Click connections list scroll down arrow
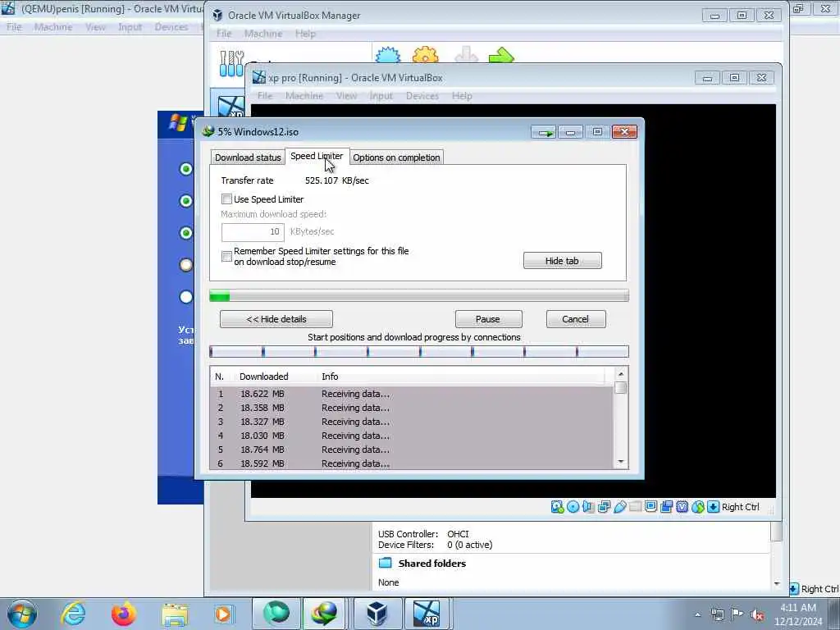This screenshot has width=840, height=630. point(621,462)
